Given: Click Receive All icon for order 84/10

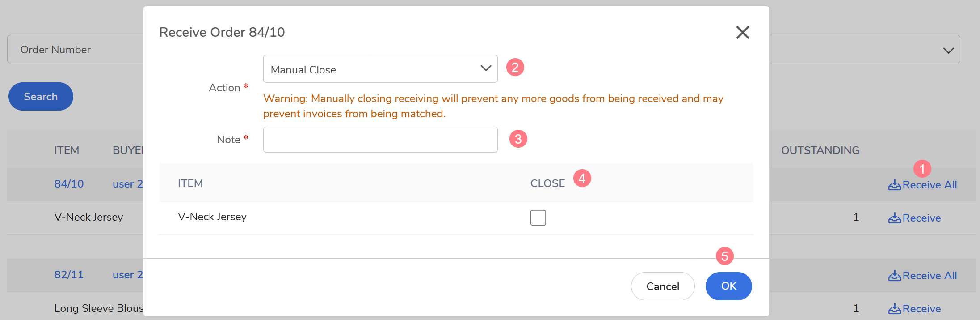Looking at the screenshot, I should coord(894,185).
